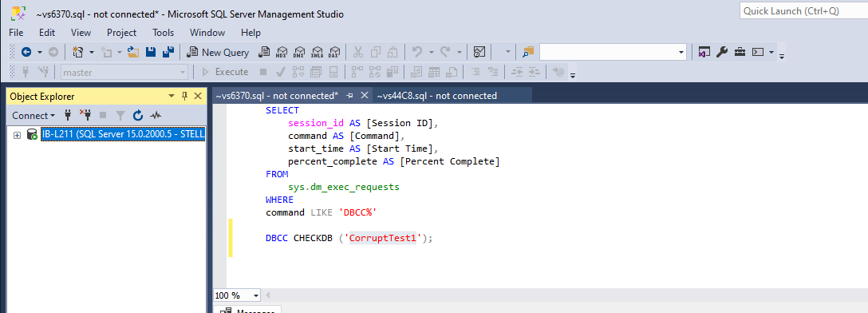This screenshot has width=868, height=313.
Task: Close the Object Explorer panel
Action: [198, 96]
